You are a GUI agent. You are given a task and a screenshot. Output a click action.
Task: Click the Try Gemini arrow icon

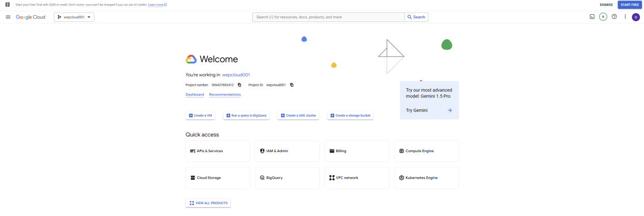click(x=450, y=110)
